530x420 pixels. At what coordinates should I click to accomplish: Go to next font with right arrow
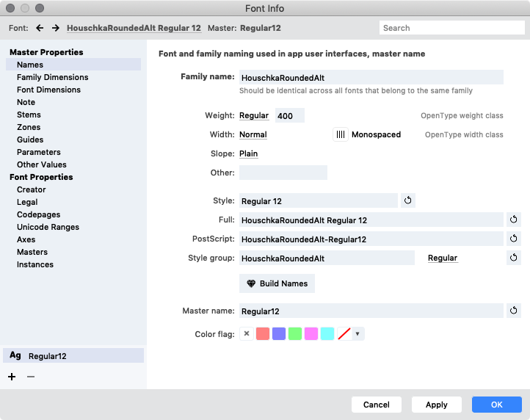(x=56, y=28)
